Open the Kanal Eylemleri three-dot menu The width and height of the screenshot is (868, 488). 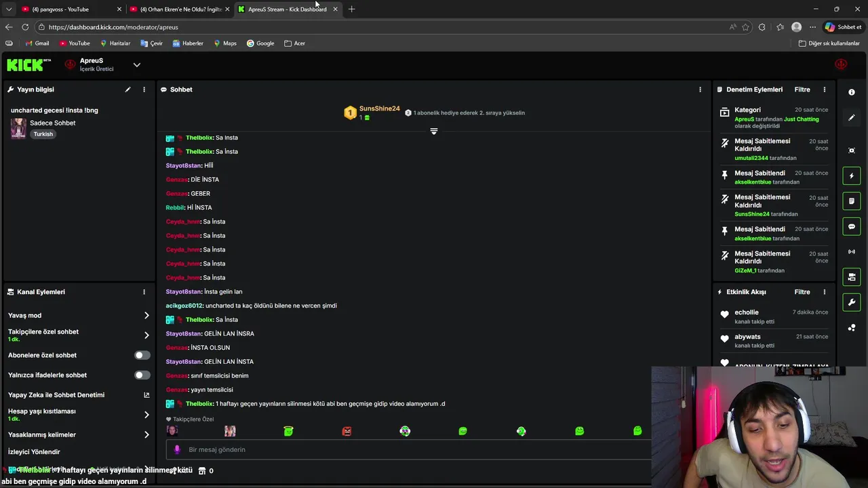coord(144,292)
